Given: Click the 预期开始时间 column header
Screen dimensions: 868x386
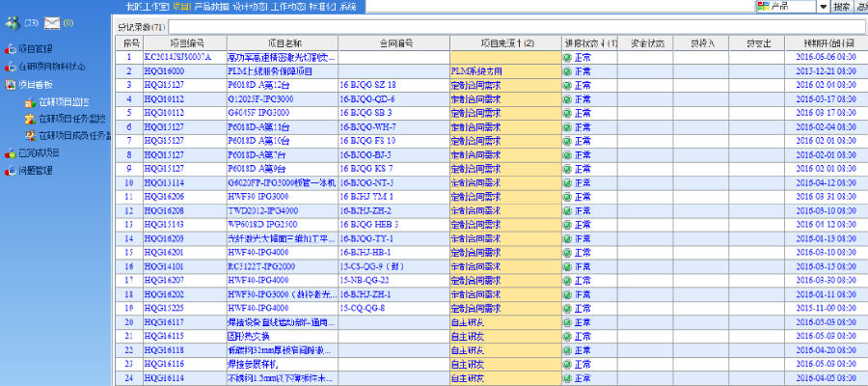Looking at the screenshot, I should (x=827, y=42).
